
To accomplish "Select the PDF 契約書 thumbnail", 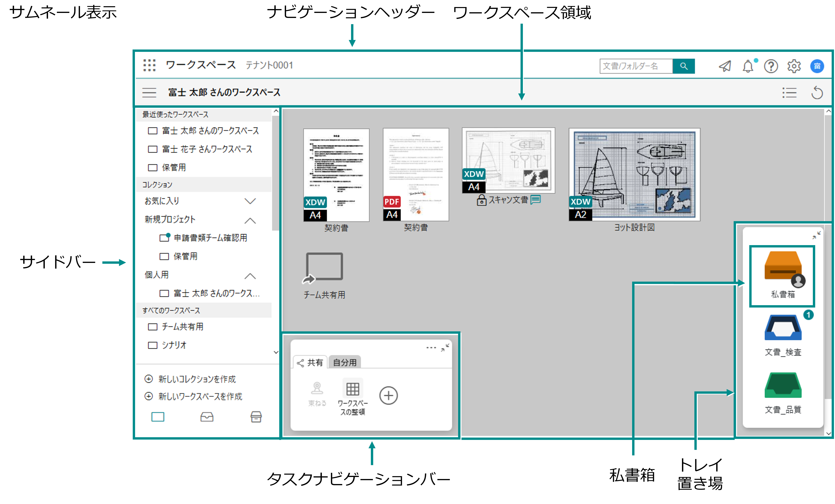I will pyautogui.click(x=416, y=175).
